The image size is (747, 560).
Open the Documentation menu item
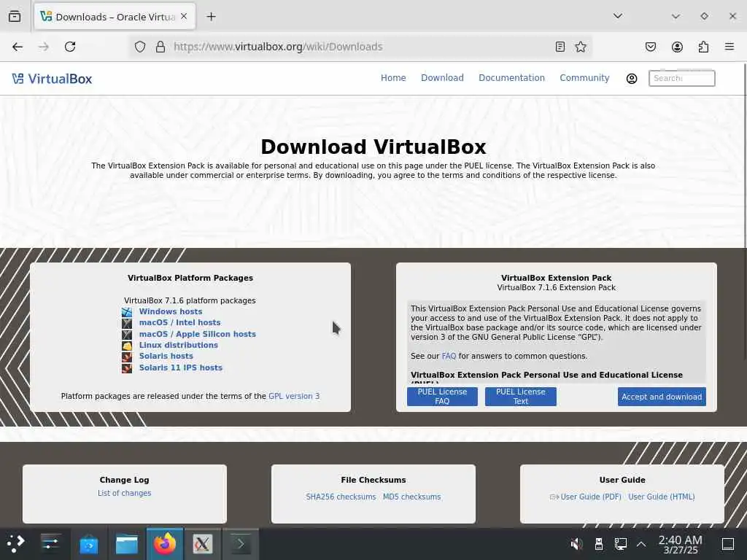(511, 77)
